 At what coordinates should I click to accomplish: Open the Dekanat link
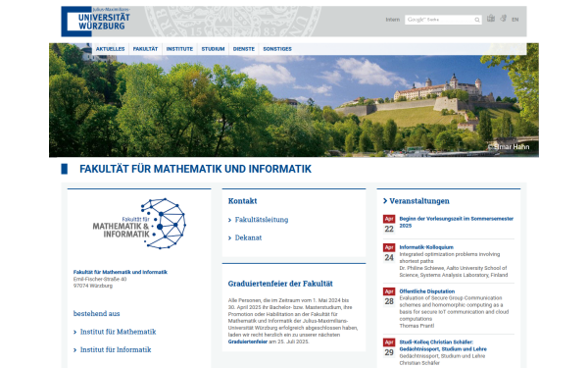[248, 237]
